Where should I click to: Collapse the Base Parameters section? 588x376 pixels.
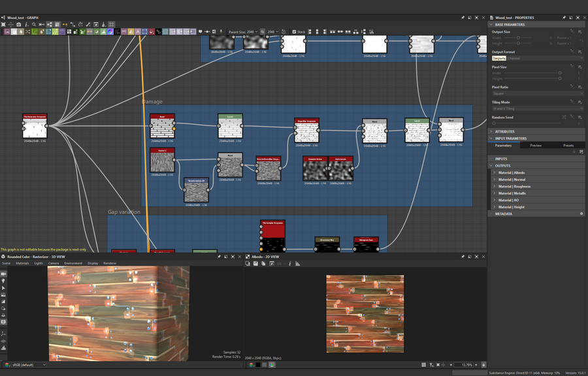tap(491, 25)
